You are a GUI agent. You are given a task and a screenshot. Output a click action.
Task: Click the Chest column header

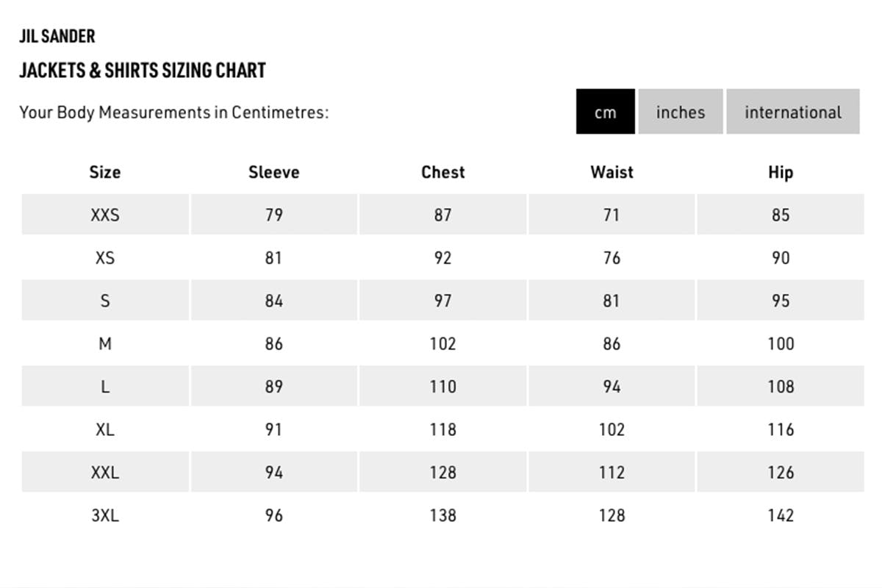tap(442, 172)
